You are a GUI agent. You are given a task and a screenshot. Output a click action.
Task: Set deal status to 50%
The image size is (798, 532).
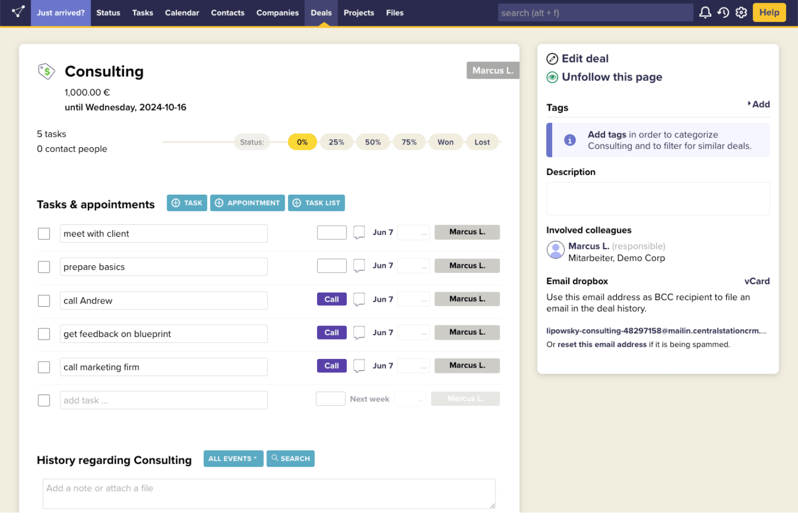(373, 142)
